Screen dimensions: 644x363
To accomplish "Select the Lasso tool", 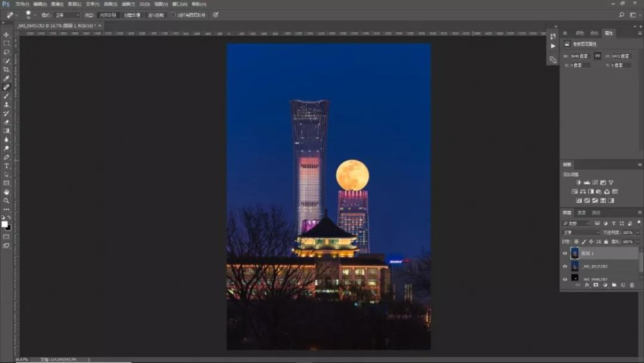I will pyautogui.click(x=6, y=52).
